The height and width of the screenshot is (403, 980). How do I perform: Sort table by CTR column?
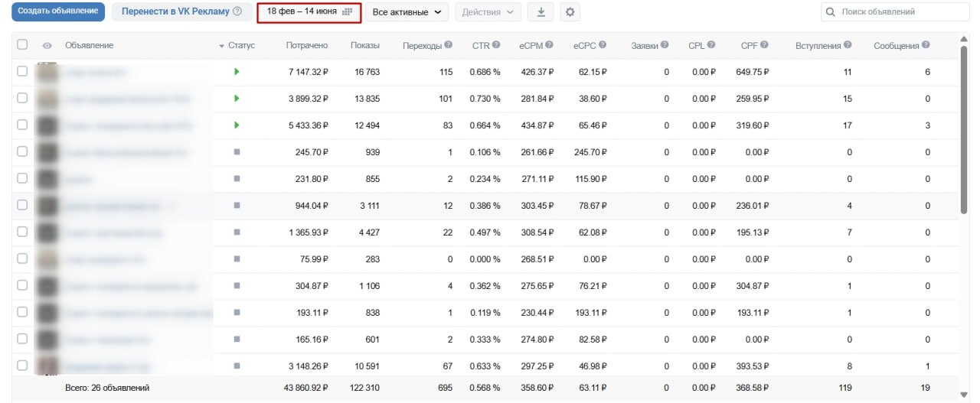[481, 46]
